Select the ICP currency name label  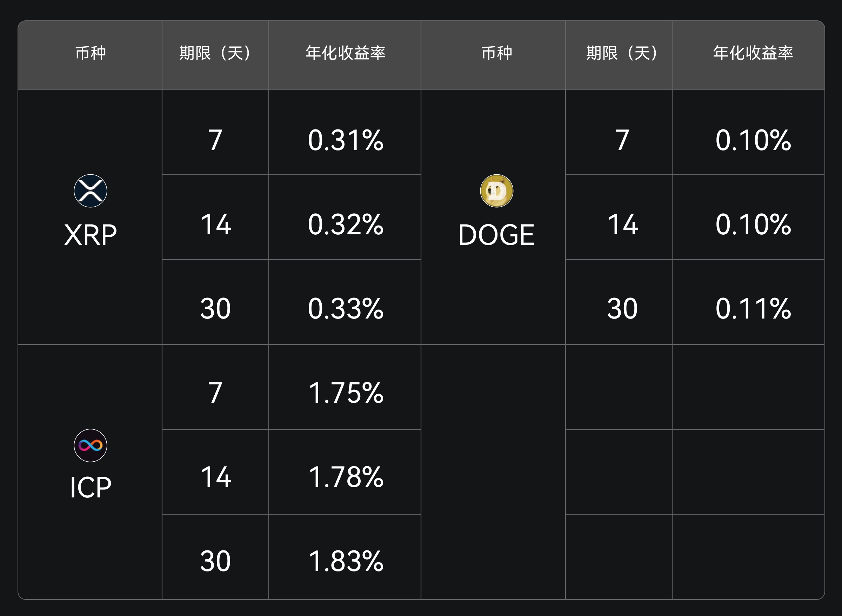point(90,487)
